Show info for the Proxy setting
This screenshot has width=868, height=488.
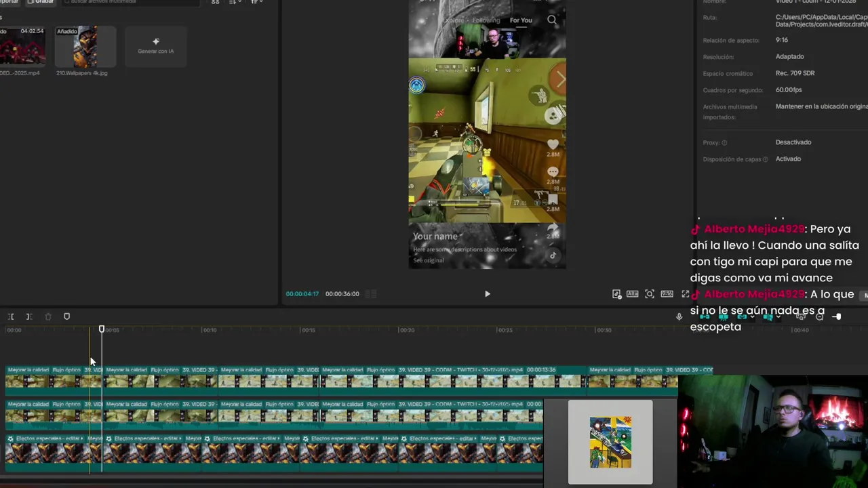pos(724,143)
